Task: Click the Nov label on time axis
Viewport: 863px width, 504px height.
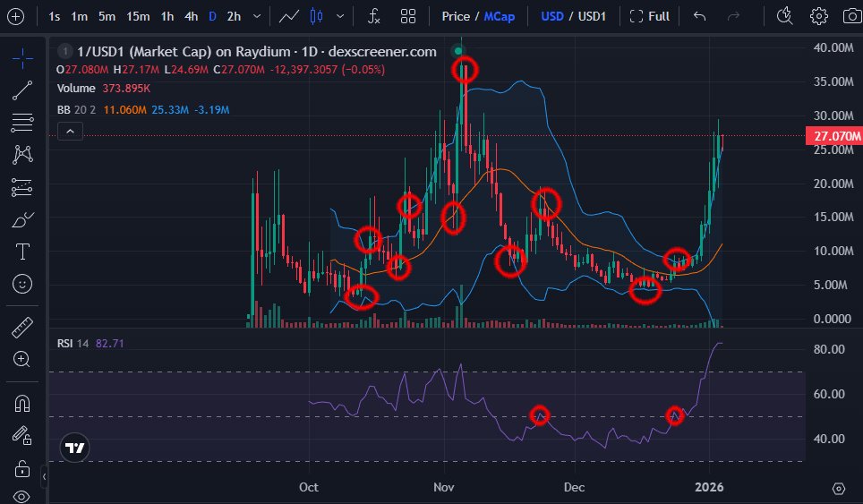Action: (x=444, y=488)
